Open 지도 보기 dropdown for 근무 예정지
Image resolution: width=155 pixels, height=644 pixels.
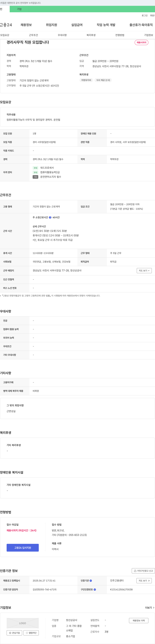coord(144,270)
